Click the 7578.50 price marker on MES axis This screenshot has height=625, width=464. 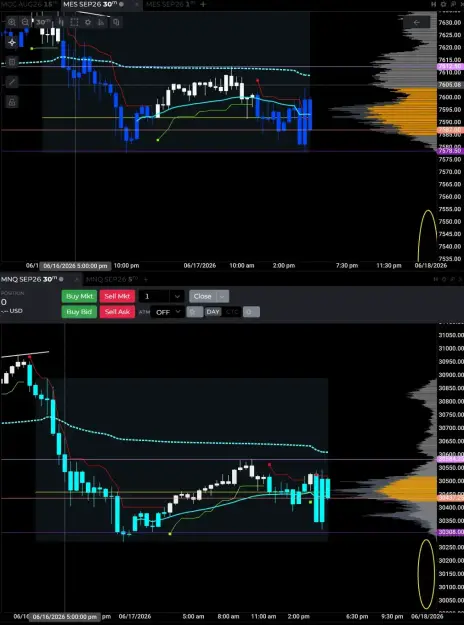click(450, 151)
